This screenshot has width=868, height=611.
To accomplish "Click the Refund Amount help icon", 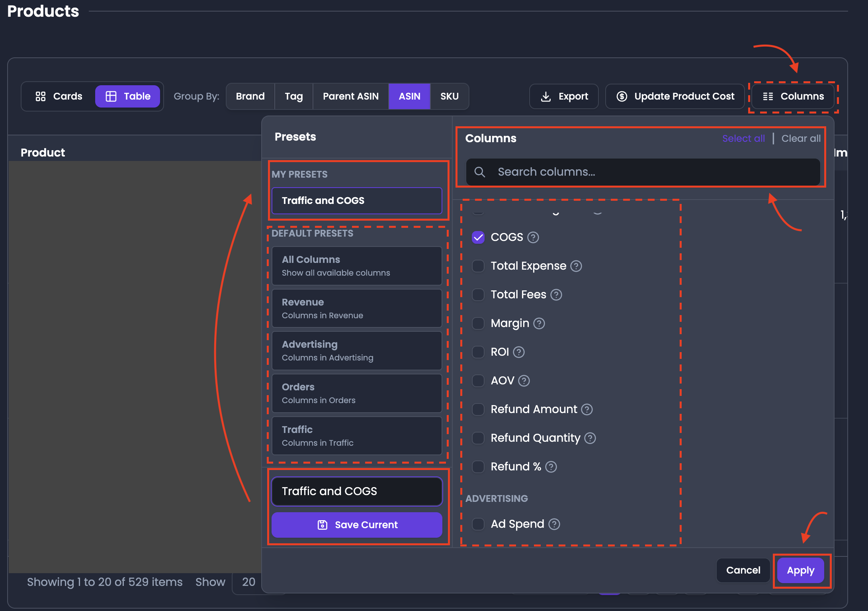I will 587,409.
